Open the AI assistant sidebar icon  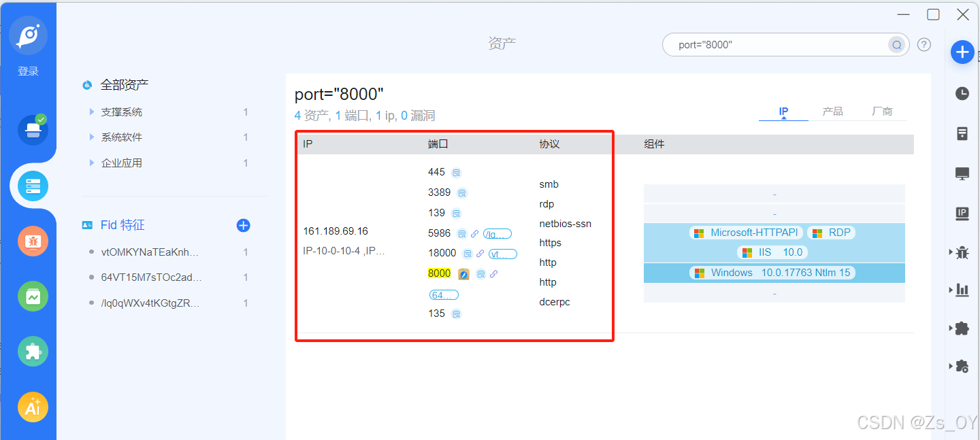pyautogui.click(x=33, y=407)
